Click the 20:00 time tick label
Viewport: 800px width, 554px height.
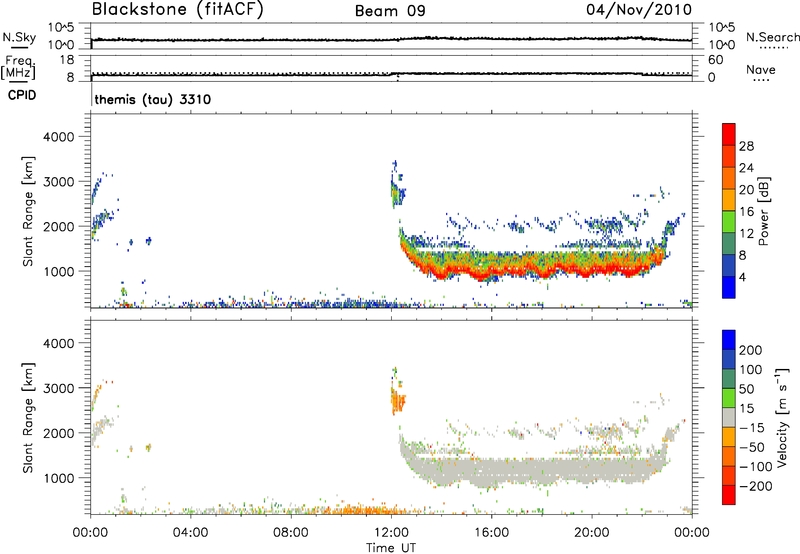(x=592, y=533)
